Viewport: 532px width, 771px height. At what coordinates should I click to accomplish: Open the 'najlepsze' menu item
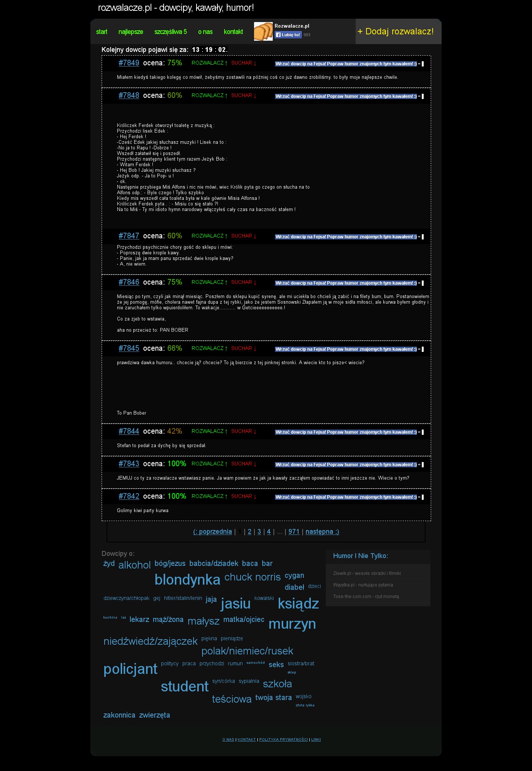pyautogui.click(x=131, y=32)
